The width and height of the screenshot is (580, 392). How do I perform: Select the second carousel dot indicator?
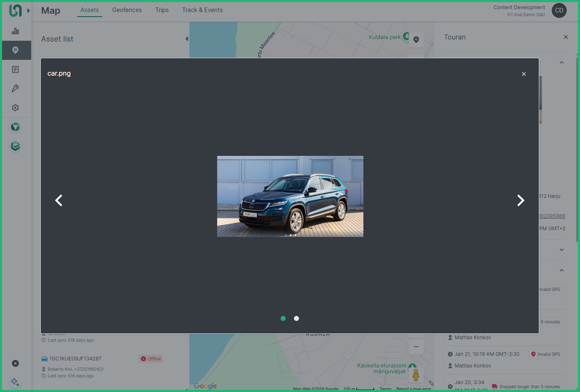coord(296,318)
